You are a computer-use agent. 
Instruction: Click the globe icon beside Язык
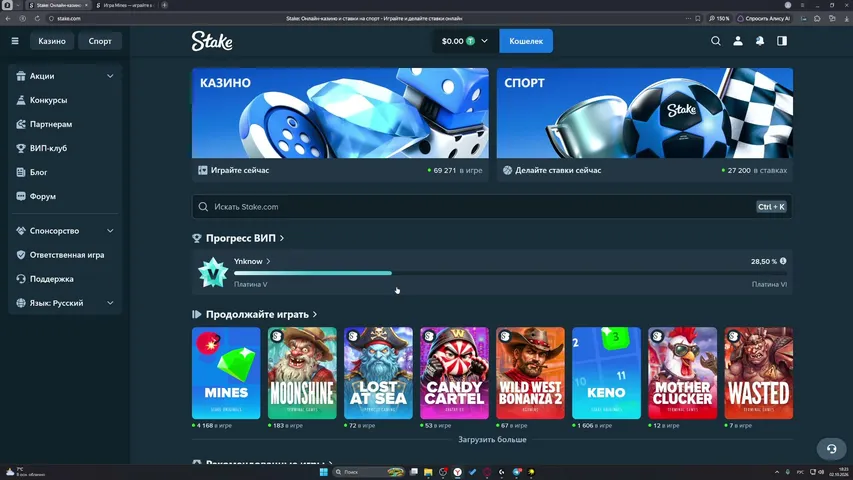21,303
